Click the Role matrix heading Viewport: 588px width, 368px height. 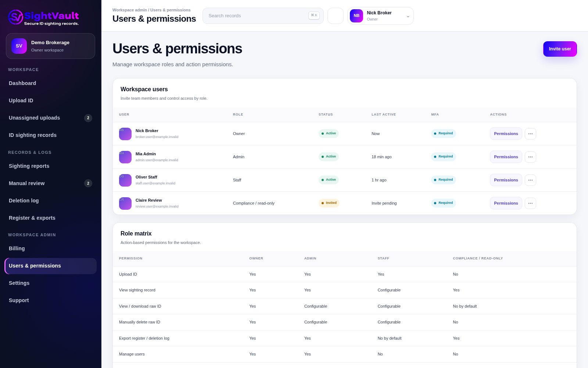point(136,234)
